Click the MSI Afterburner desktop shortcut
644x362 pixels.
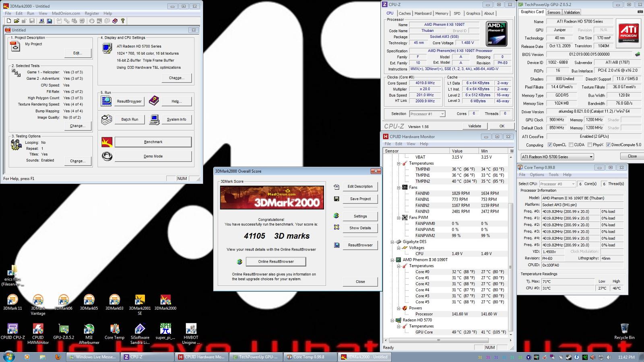(89, 334)
